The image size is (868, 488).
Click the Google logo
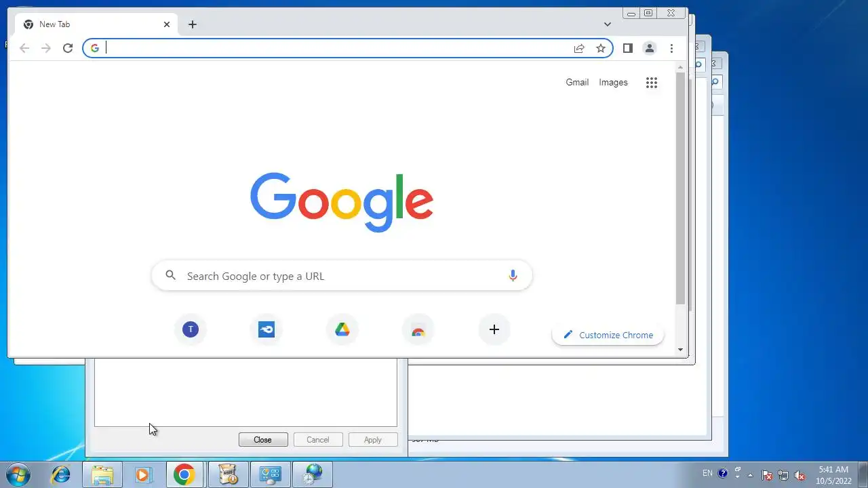click(342, 202)
